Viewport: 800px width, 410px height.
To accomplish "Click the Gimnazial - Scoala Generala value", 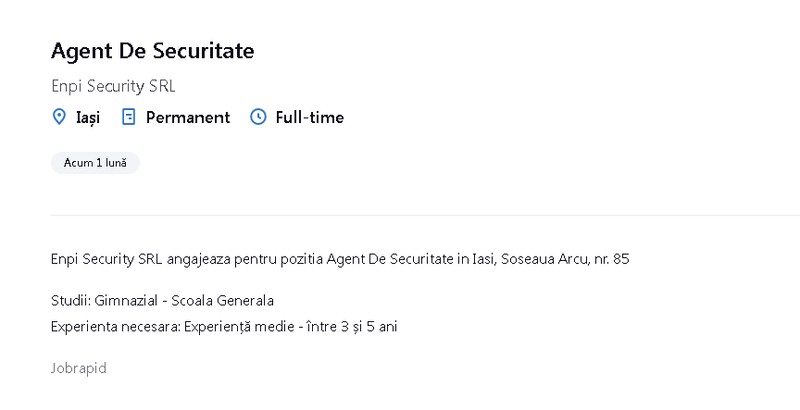I will tap(182, 300).
